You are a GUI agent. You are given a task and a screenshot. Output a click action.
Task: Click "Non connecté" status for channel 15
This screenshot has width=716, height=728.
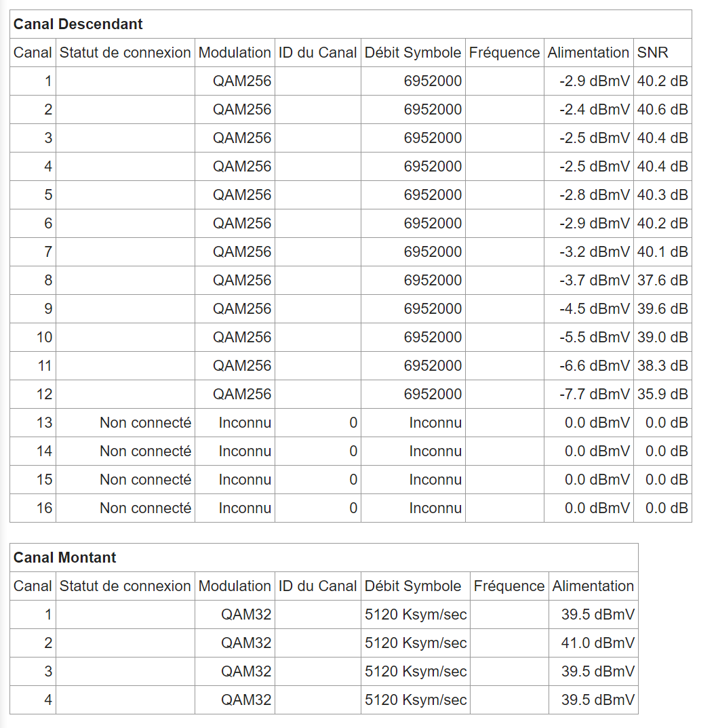pos(145,479)
